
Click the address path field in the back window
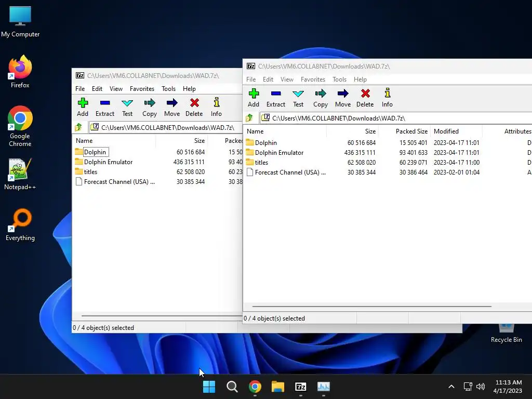pos(165,127)
